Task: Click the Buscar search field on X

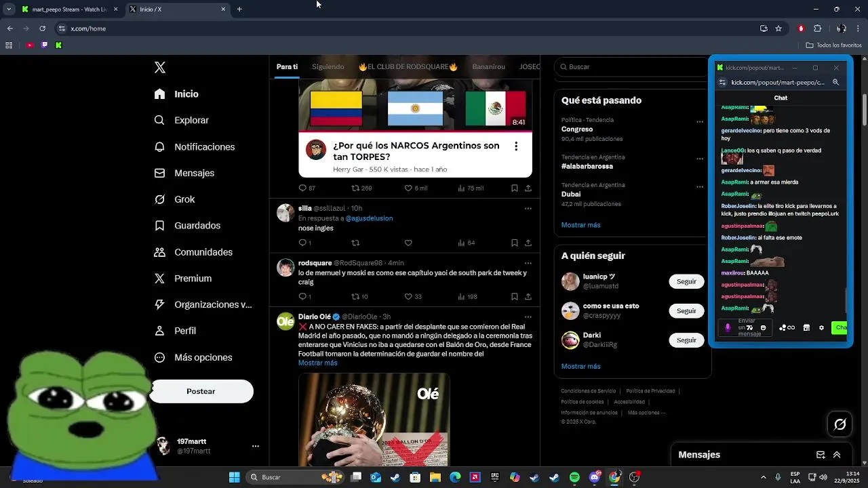Action: click(631, 67)
